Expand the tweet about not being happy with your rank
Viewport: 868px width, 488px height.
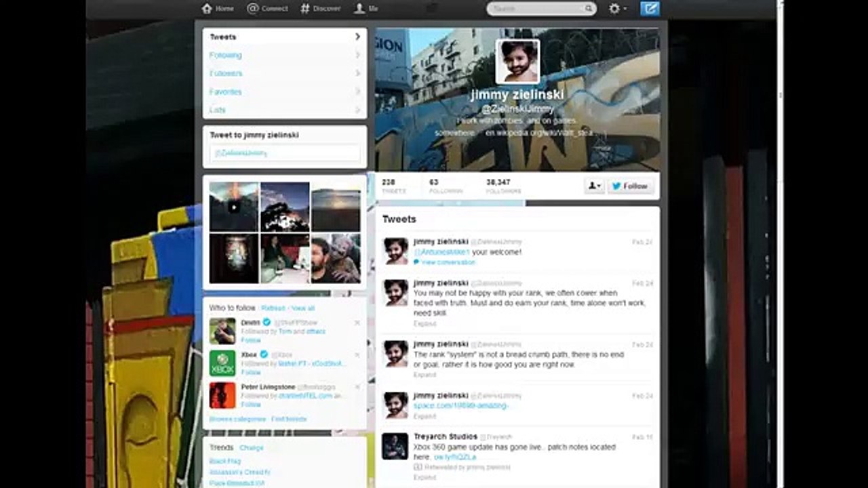pyautogui.click(x=425, y=324)
